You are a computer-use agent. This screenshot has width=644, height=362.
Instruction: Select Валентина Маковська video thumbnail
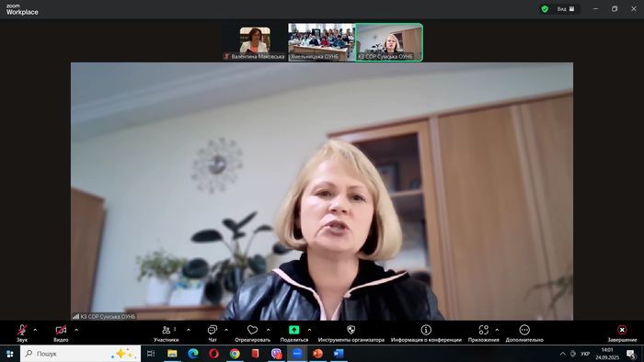[x=255, y=42]
